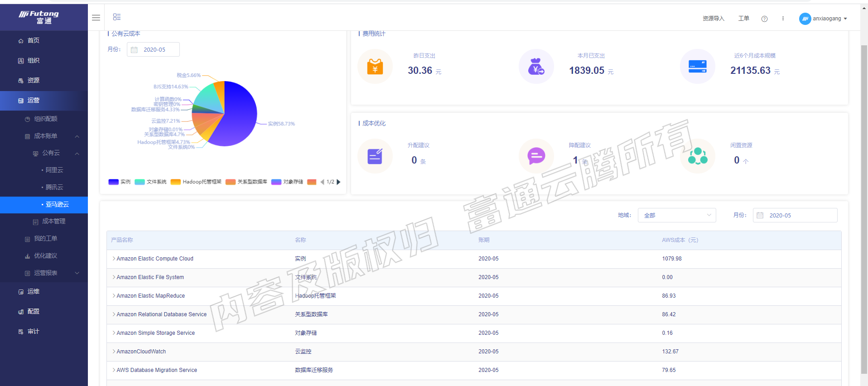Expand Amazon Elastic File System row

pos(114,277)
